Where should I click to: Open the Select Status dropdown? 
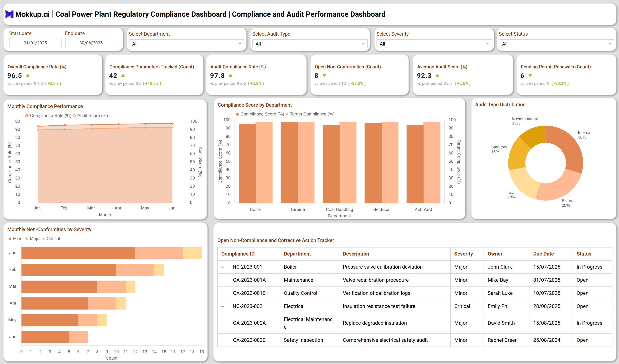556,44
